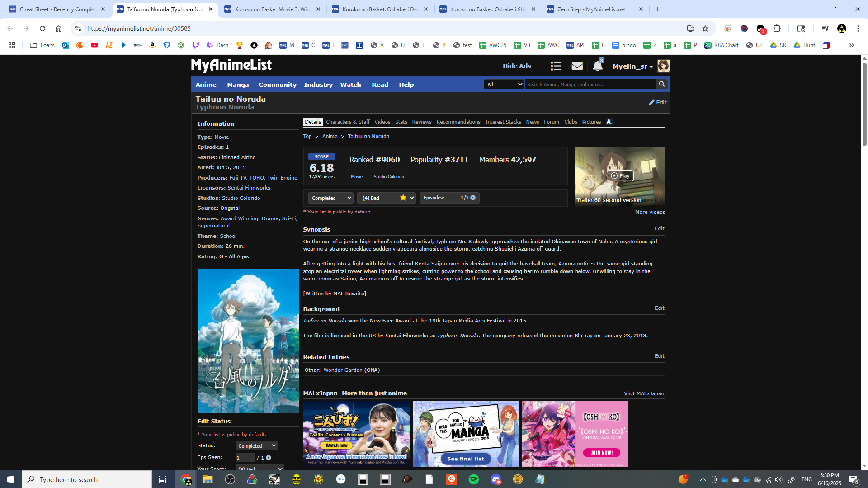The image size is (868, 488).
Task: Expand the Myelin_sr account menu
Action: (x=633, y=66)
